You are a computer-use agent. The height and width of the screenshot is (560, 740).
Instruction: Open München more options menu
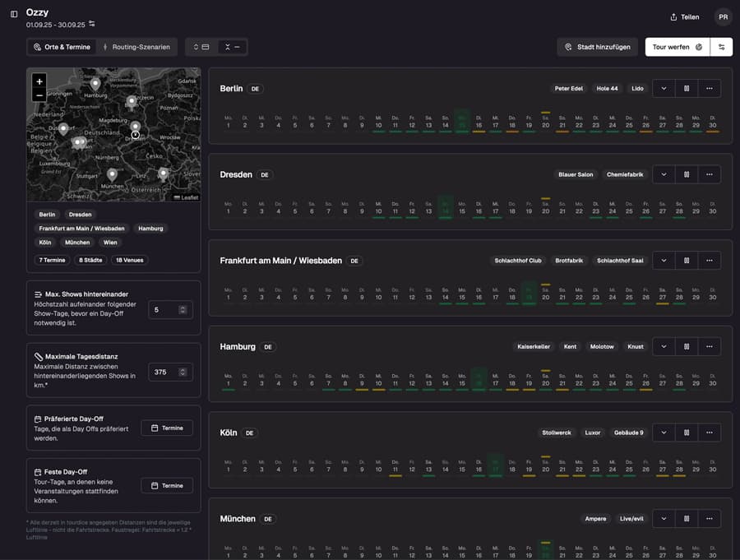coord(710,518)
